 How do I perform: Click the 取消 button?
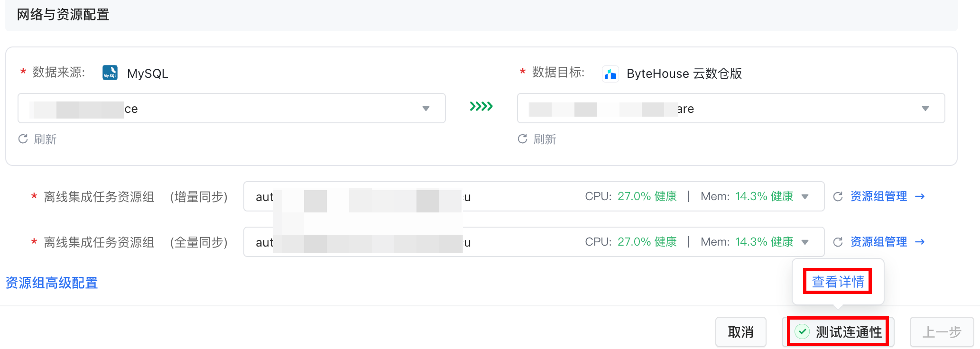tap(741, 332)
